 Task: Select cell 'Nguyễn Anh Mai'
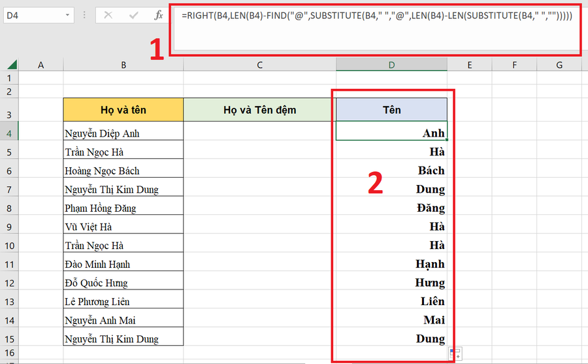[123, 318]
